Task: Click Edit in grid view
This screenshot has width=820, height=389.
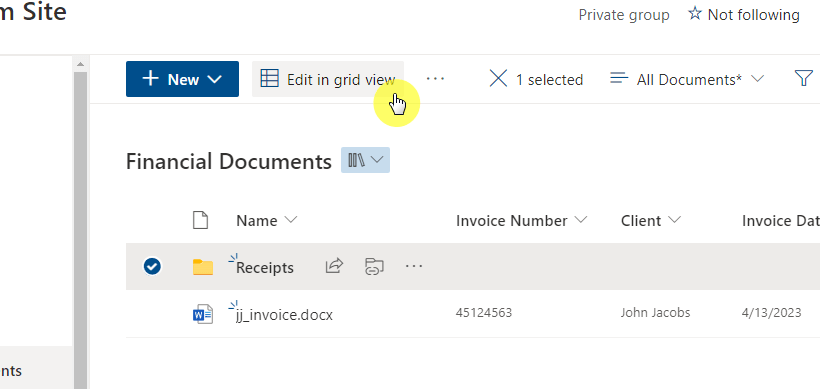Action: coord(328,79)
